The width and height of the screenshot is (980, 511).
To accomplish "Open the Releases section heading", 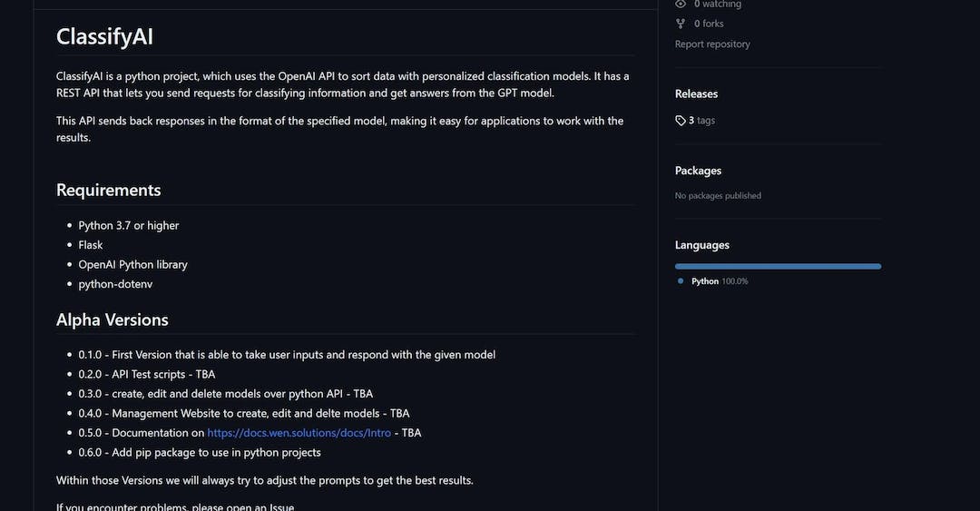I will (x=696, y=93).
